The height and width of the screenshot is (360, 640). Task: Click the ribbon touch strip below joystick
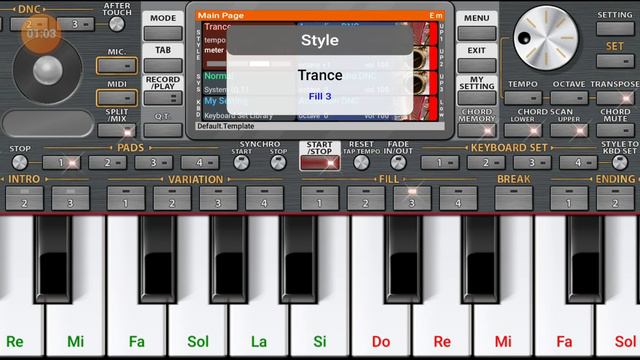pyautogui.click(x=48, y=123)
